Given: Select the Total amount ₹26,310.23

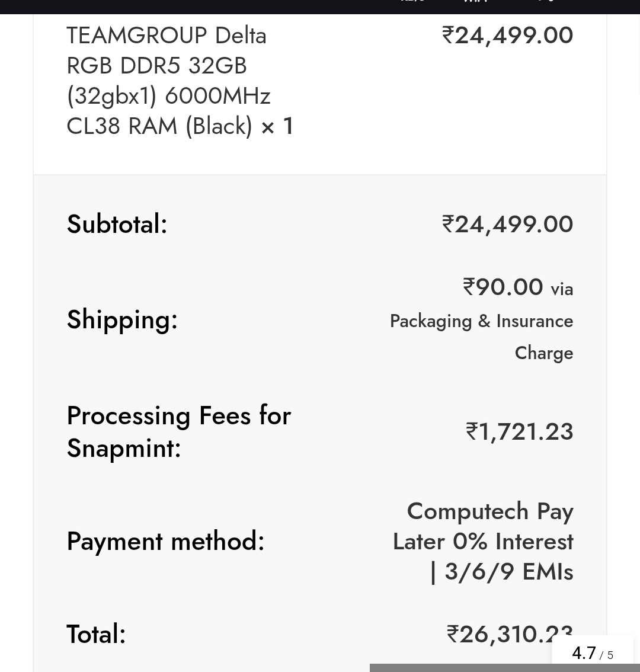Looking at the screenshot, I should point(498,634).
